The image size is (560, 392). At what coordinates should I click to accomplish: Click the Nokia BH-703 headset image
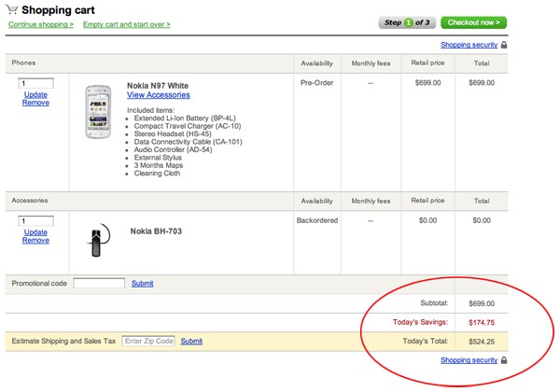tap(96, 241)
